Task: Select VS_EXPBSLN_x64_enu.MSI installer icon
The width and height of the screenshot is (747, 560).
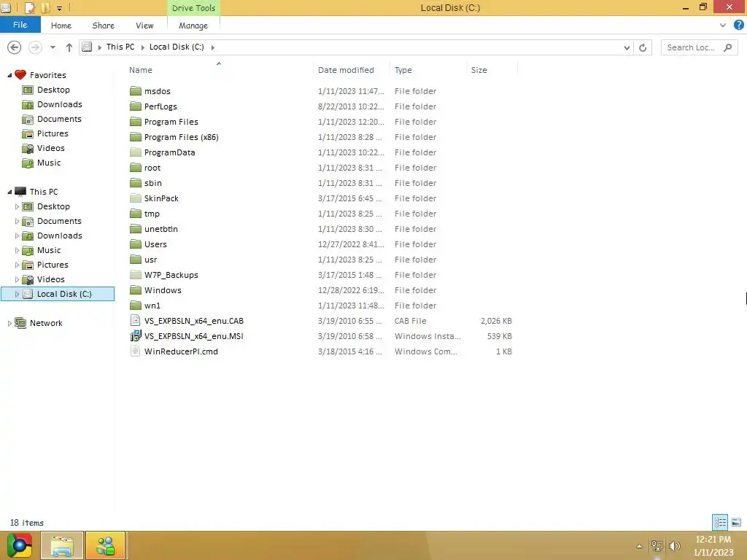Action: (x=136, y=335)
